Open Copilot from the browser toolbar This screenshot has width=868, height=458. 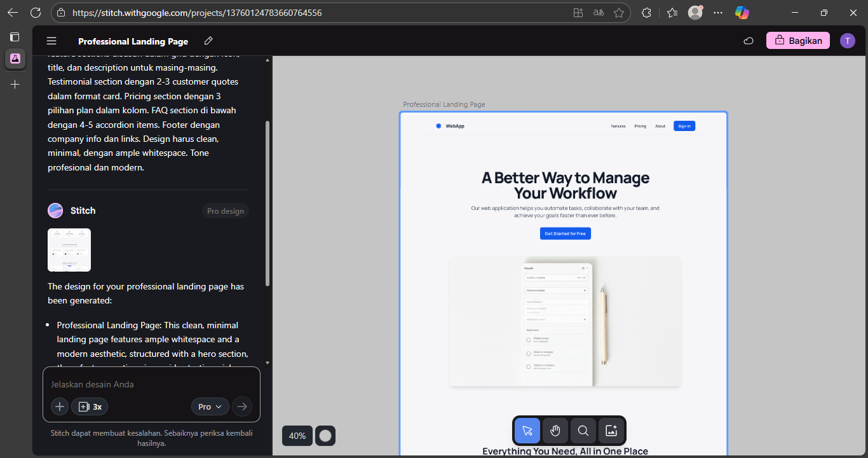click(x=742, y=12)
